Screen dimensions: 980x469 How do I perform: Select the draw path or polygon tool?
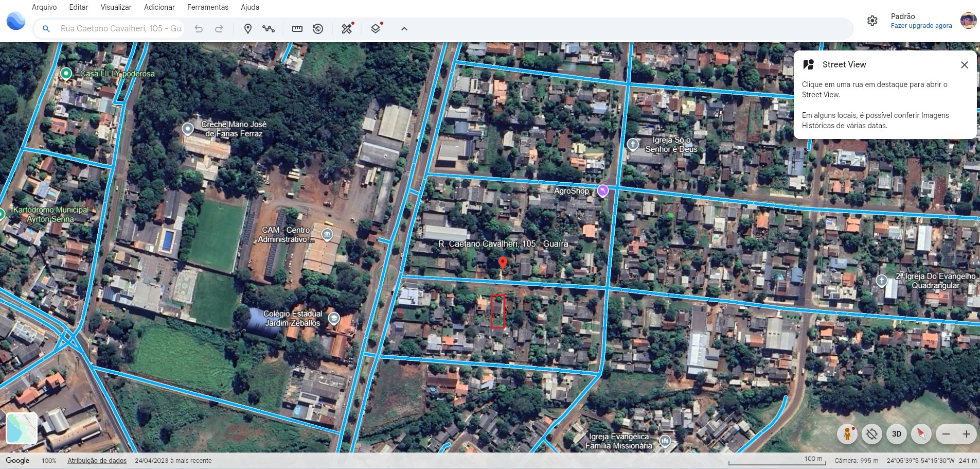pyautogui.click(x=269, y=29)
